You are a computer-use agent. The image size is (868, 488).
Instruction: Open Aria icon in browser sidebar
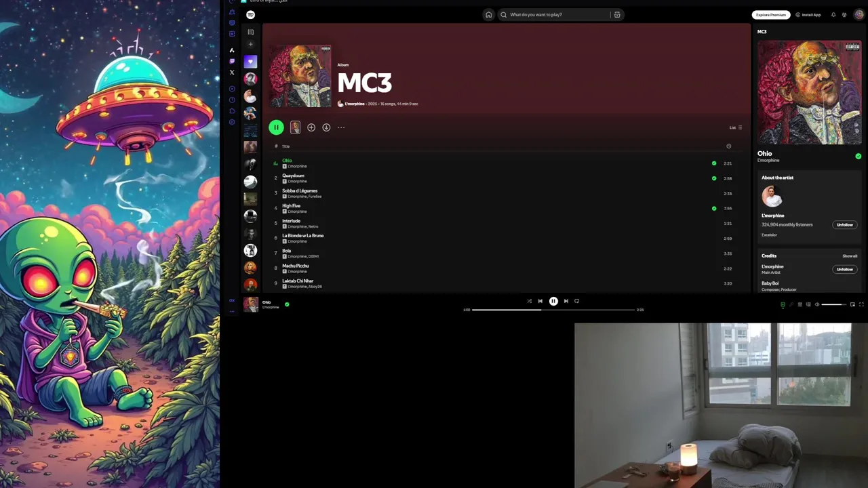point(232,50)
